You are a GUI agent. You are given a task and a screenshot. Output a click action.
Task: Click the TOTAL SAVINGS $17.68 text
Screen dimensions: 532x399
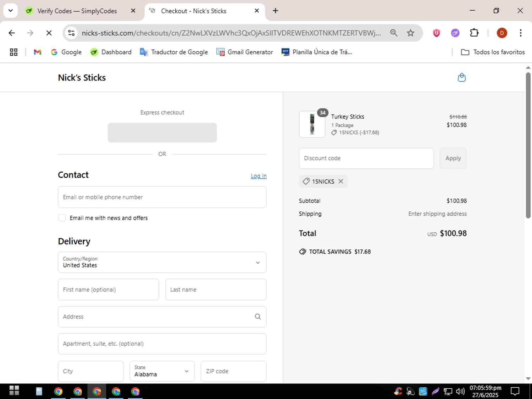click(340, 252)
